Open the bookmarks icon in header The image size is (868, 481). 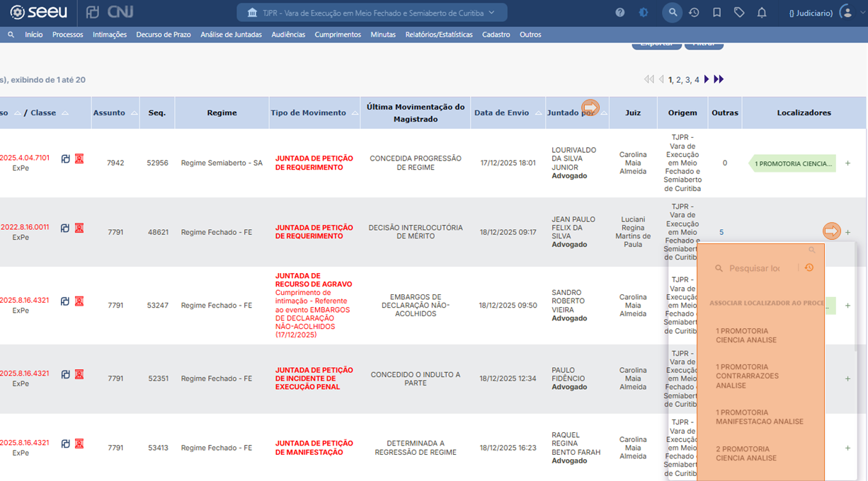[716, 13]
